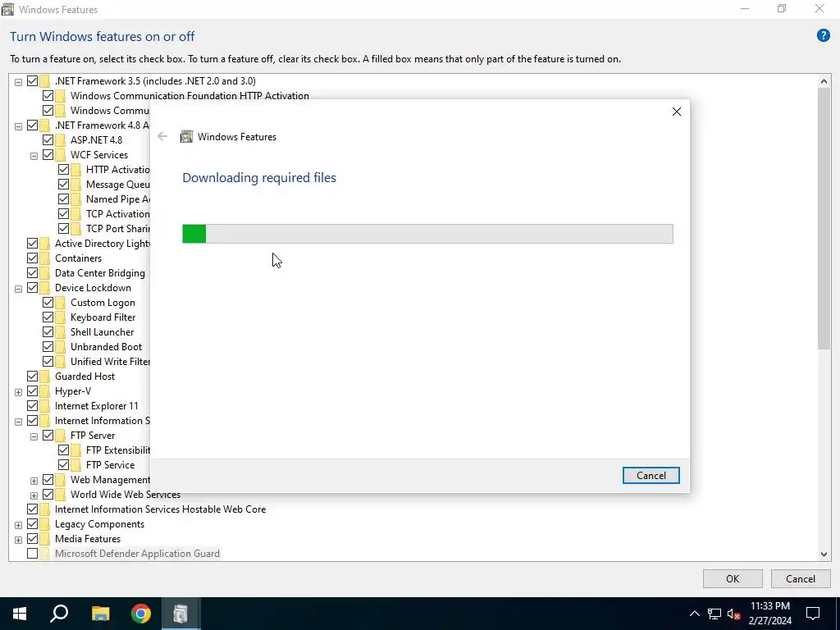Select the Unified Write Filter item
This screenshot has height=630, width=840.
pos(110,362)
